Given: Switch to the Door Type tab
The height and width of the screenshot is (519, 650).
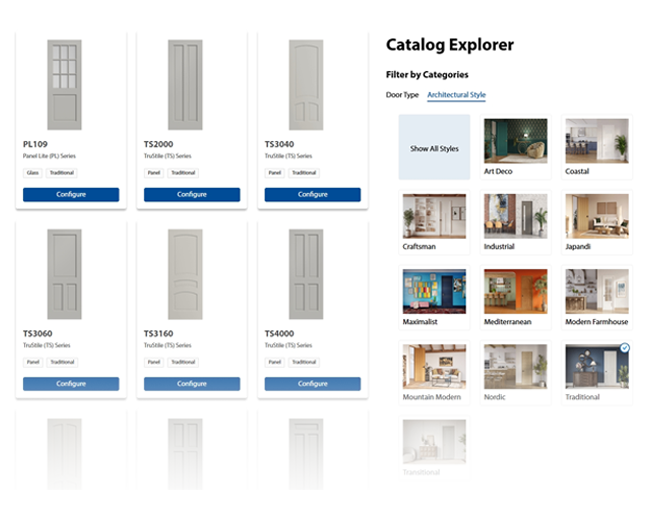Looking at the screenshot, I should coord(402,95).
